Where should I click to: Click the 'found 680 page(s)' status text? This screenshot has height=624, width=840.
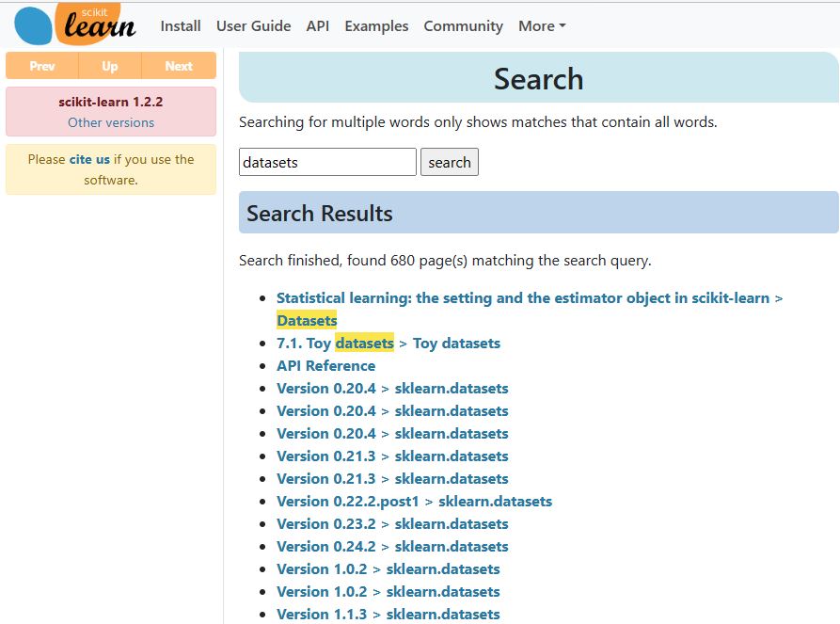tap(445, 261)
